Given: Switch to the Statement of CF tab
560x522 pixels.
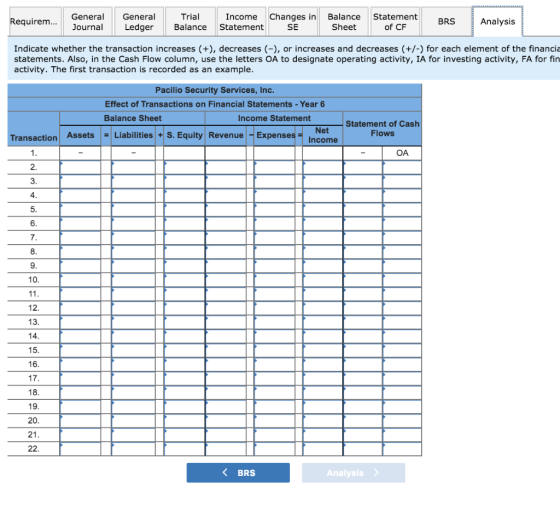Looking at the screenshot, I should tap(395, 21).
